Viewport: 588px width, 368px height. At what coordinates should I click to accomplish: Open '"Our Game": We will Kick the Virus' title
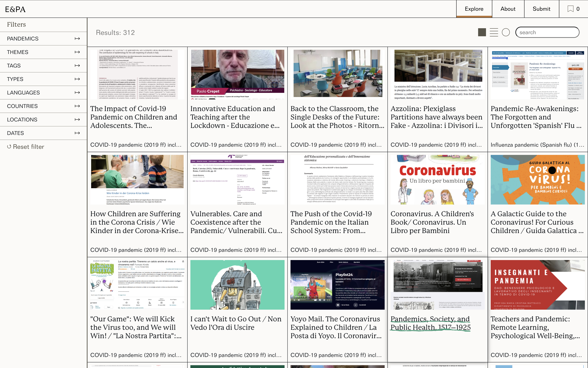[136, 327]
